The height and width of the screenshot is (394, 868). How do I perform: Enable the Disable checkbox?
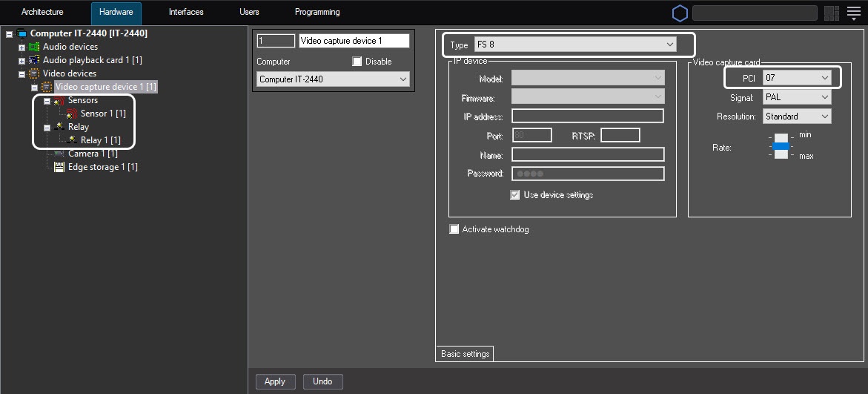click(x=357, y=62)
